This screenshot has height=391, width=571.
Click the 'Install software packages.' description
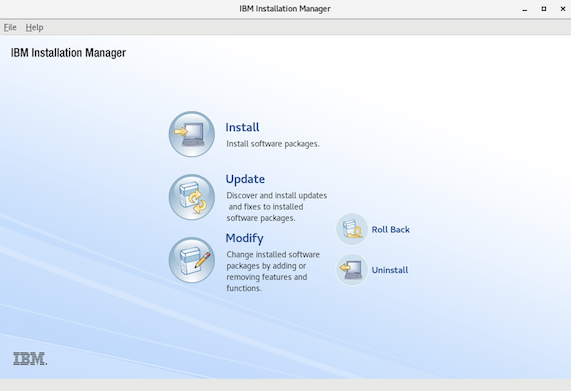click(273, 144)
